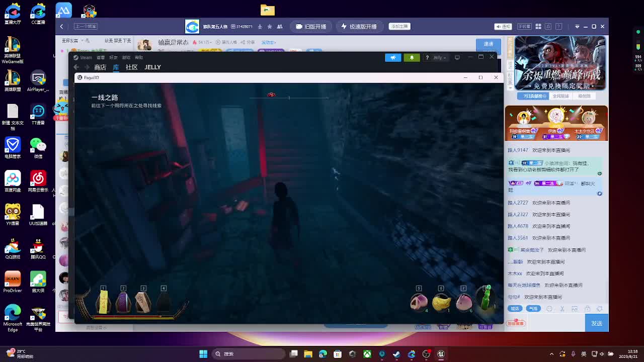The image size is (644, 362).
Task: Open the JELLY profile tab in Steam
Action: click(152, 67)
